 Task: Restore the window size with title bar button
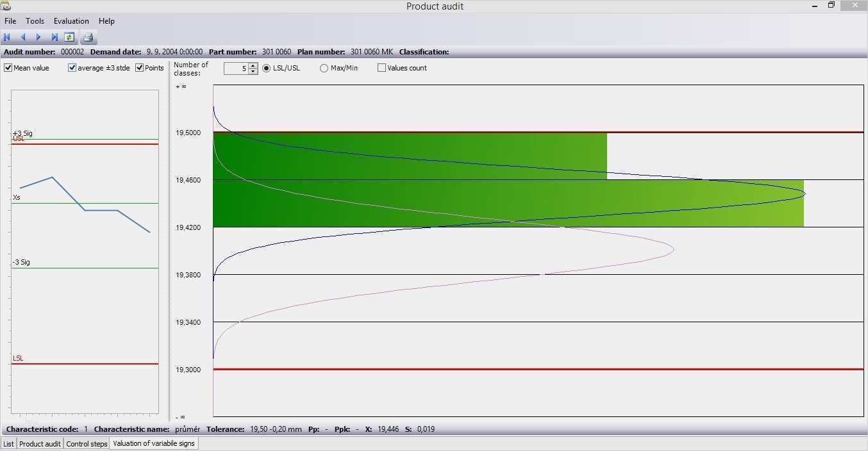(831, 5)
